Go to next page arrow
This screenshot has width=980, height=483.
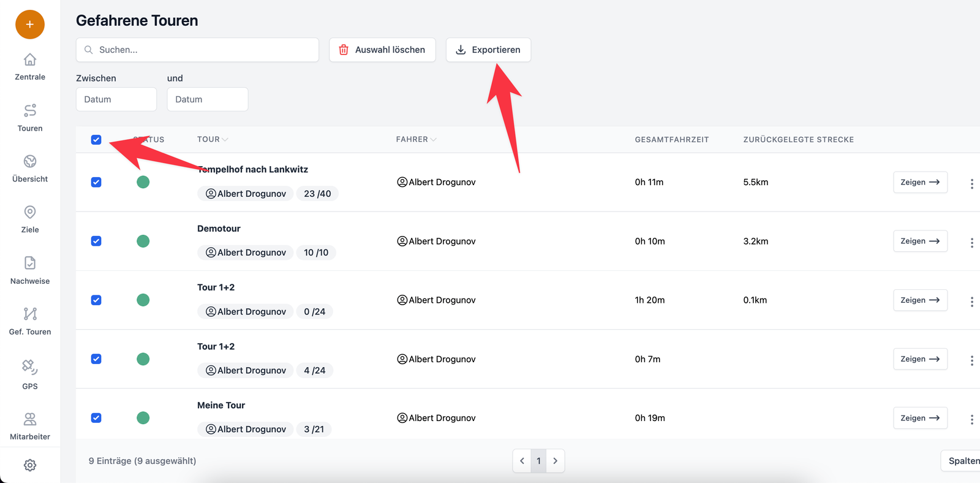[556, 461]
